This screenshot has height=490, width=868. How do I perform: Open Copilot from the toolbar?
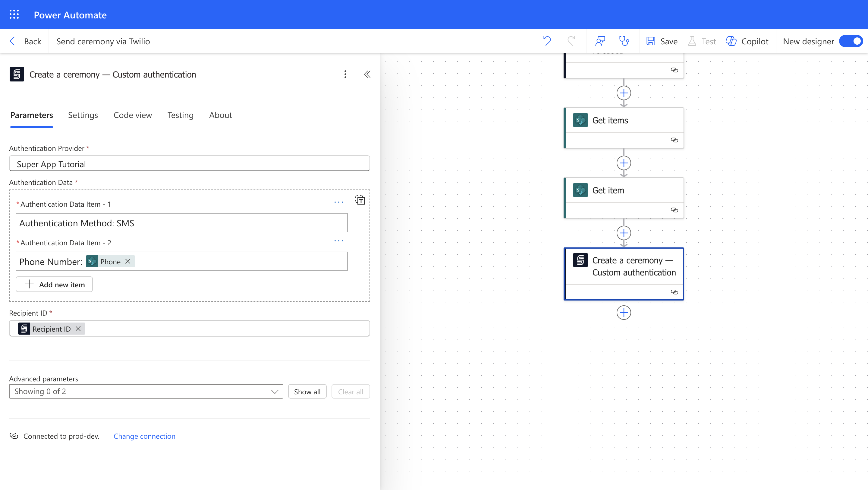click(747, 41)
